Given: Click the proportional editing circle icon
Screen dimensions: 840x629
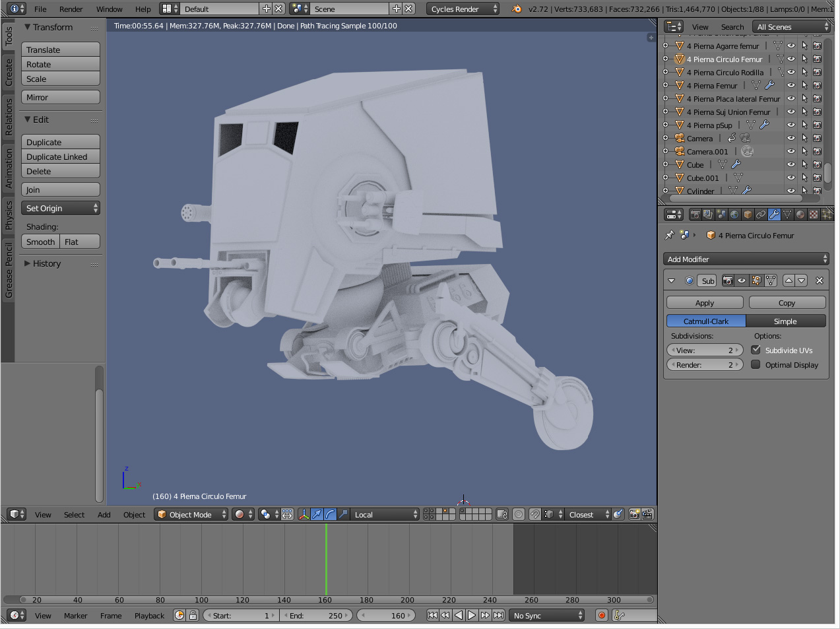Looking at the screenshot, I should pos(519,514).
